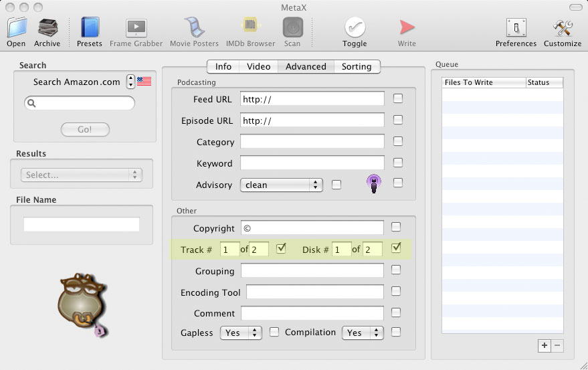The width and height of the screenshot is (588, 370).
Task: Remove queue file with minus button
Action: point(557,346)
